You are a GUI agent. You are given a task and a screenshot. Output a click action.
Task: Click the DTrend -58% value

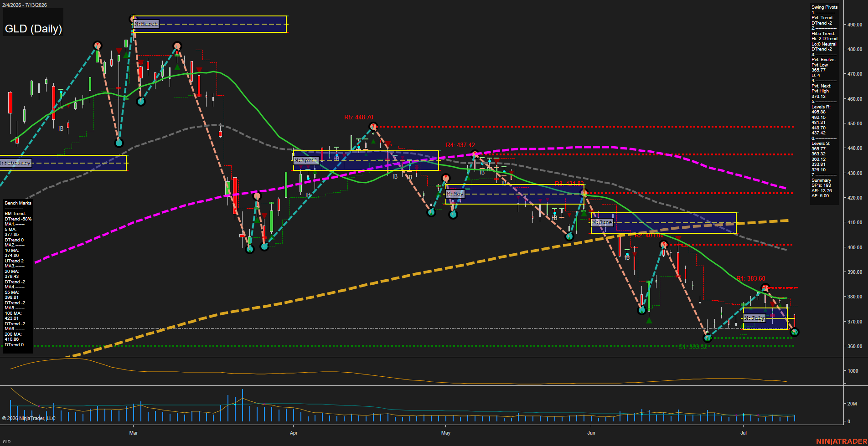(18, 219)
